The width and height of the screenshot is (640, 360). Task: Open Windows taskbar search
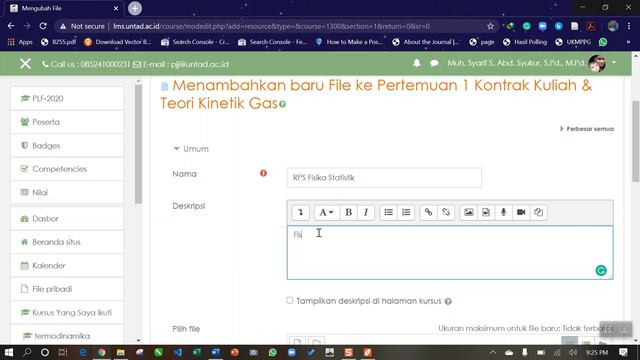[27, 352]
